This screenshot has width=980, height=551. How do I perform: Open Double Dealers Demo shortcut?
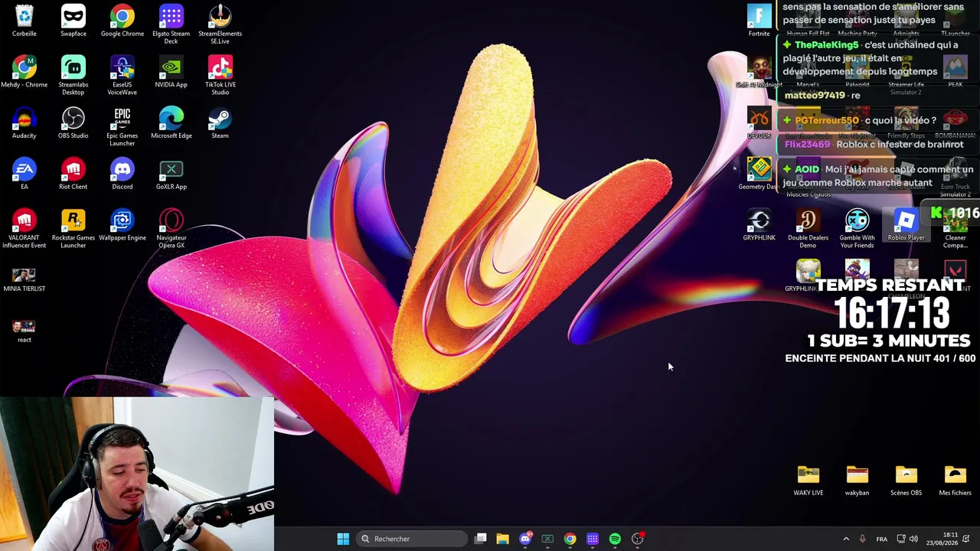(x=808, y=228)
